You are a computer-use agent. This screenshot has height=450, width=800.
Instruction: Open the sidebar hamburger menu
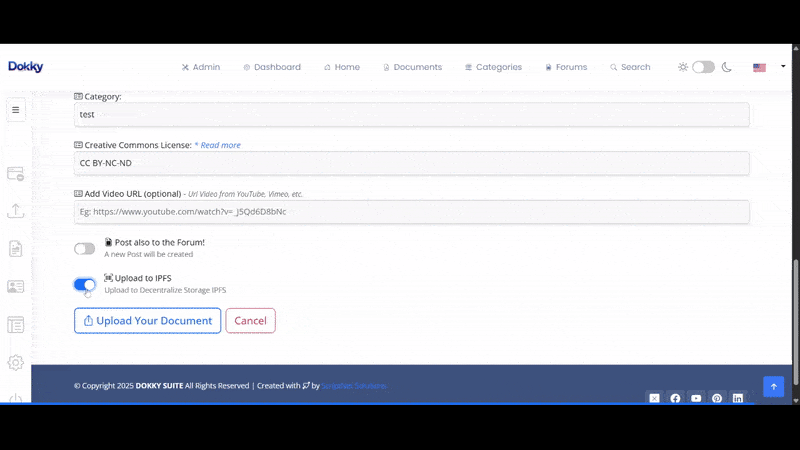coord(15,110)
